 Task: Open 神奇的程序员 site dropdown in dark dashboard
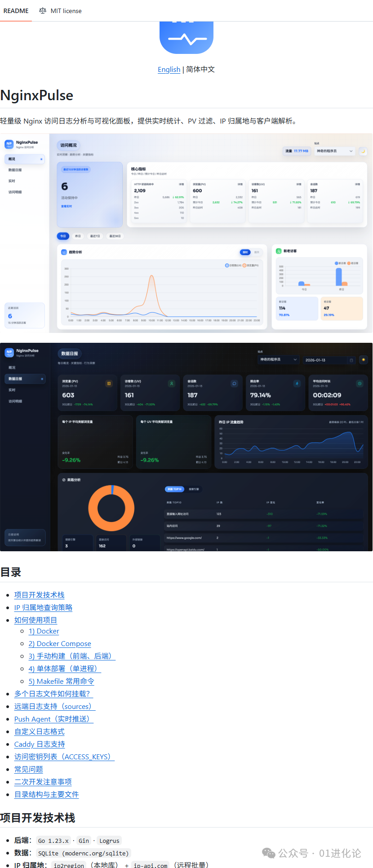pyautogui.click(x=278, y=359)
